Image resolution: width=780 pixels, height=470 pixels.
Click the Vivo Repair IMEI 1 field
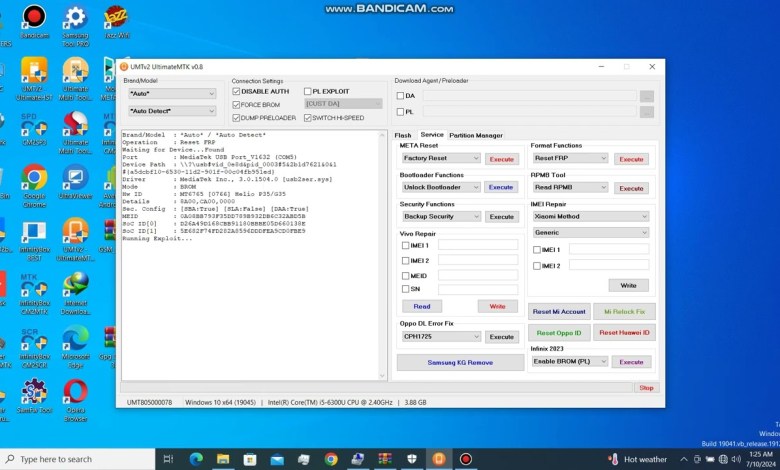[x=478, y=245]
